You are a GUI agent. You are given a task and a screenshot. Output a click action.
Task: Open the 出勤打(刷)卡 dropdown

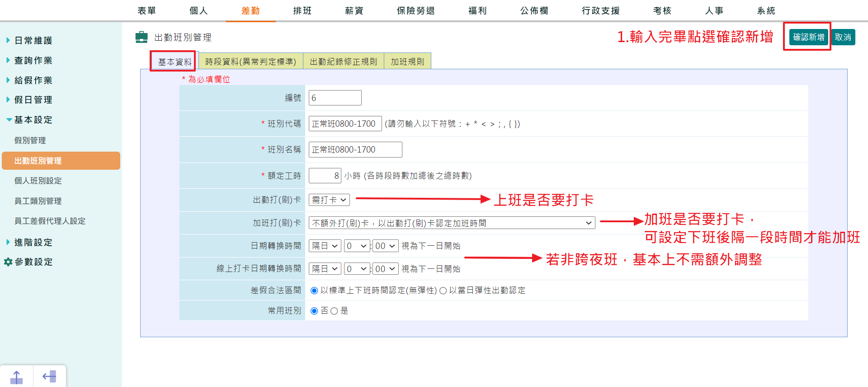coord(329,200)
